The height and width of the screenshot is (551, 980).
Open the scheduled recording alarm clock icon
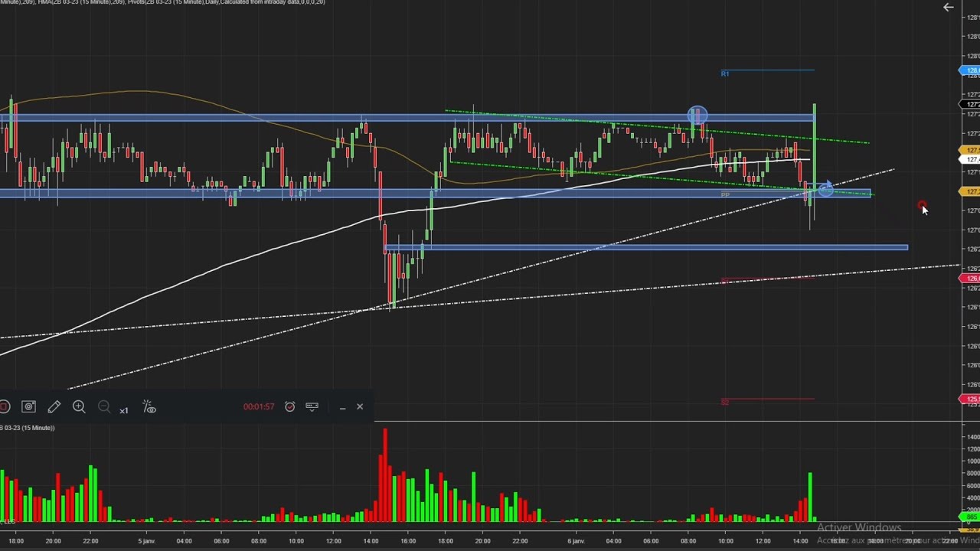coord(290,407)
